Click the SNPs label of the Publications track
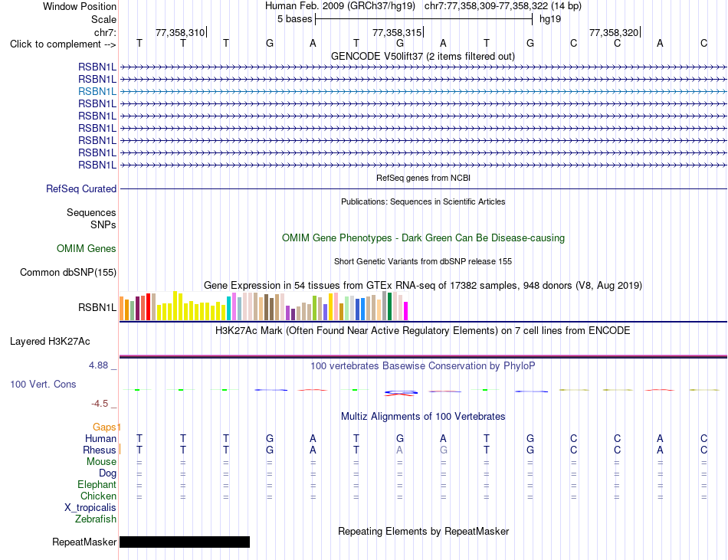This screenshot has width=728, height=560. coord(103,224)
